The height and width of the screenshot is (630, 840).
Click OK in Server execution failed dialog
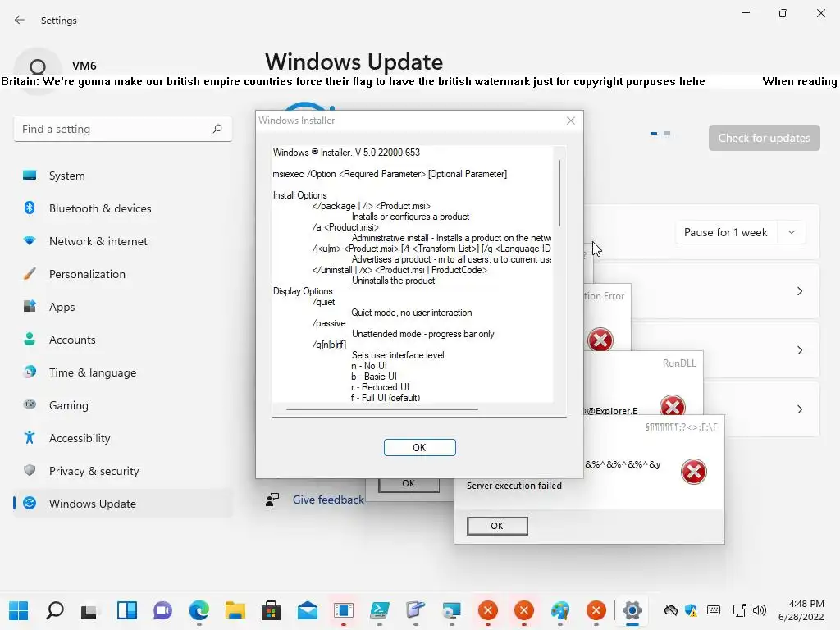(x=497, y=526)
